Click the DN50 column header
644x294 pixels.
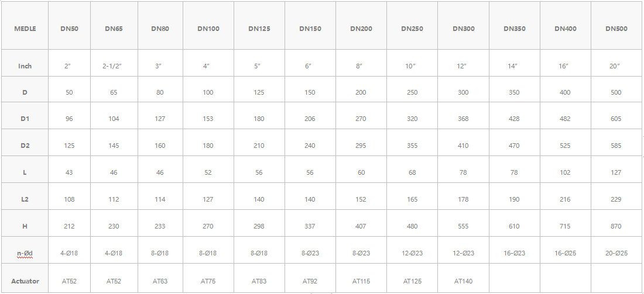(x=69, y=29)
